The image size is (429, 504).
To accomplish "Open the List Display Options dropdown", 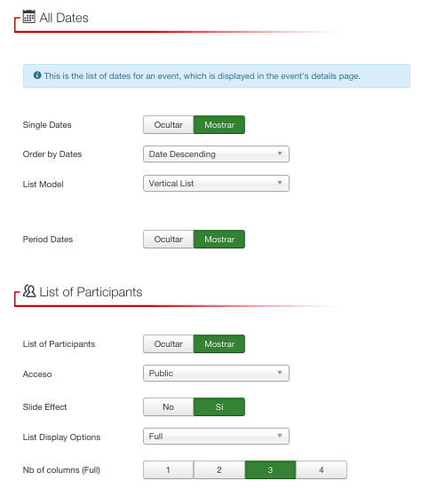I will point(216,437).
